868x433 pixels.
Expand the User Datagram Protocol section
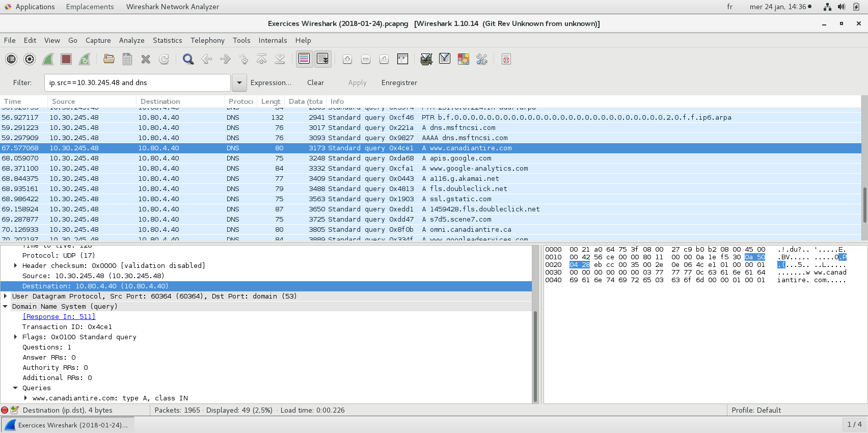5,296
